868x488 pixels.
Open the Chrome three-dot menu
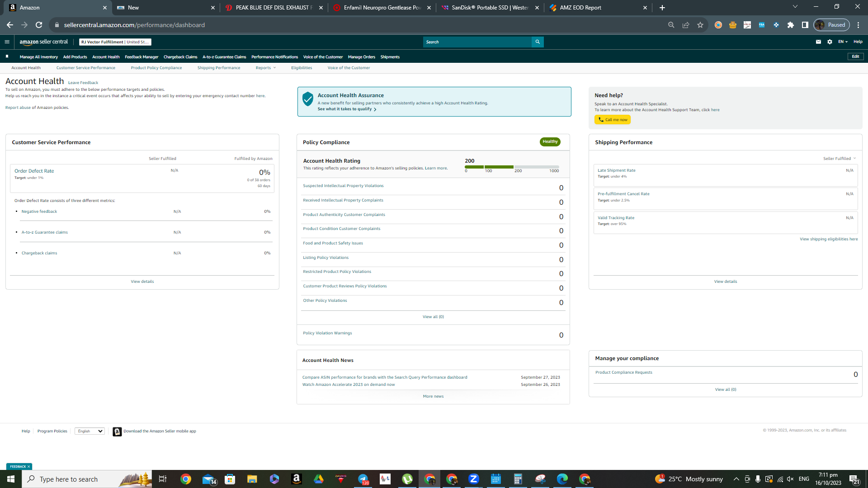(859, 25)
